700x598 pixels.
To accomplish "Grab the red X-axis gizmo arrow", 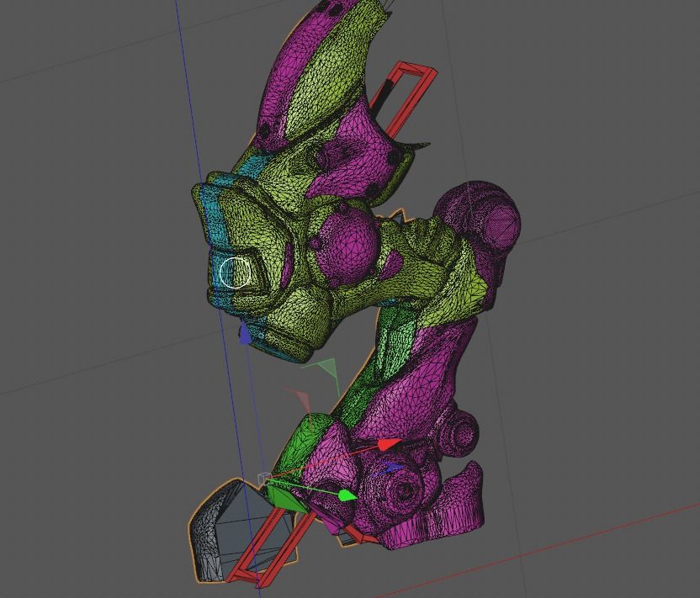I will point(390,444).
